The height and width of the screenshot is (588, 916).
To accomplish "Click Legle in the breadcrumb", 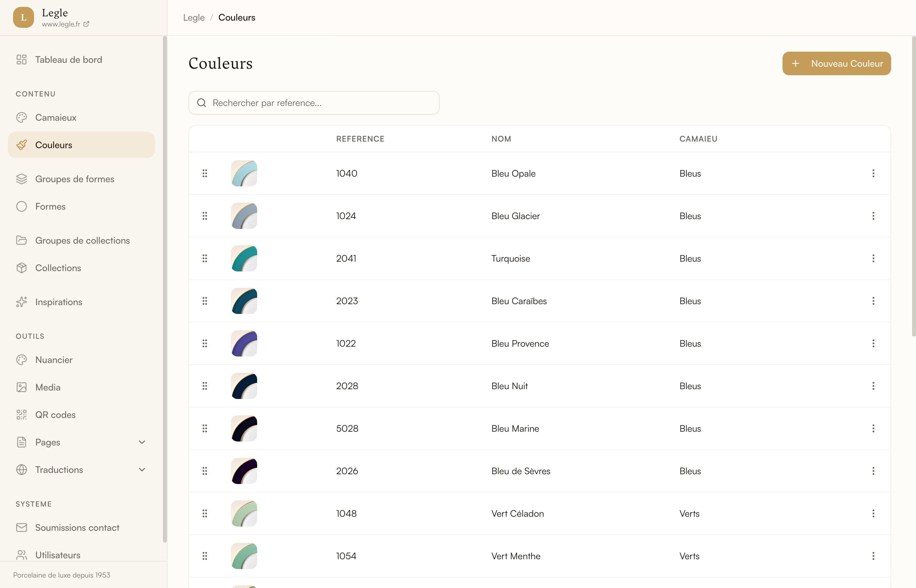I will [x=194, y=18].
